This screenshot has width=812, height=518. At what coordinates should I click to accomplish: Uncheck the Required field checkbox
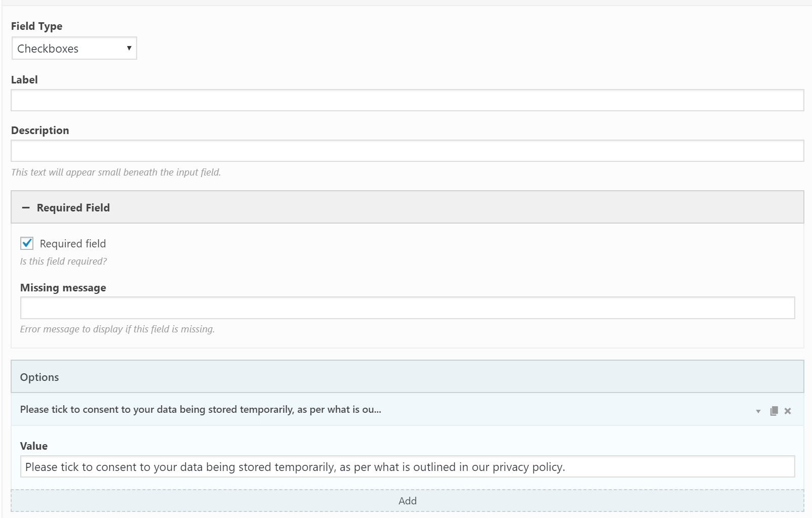pyautogui.click(x=27, y=243)
